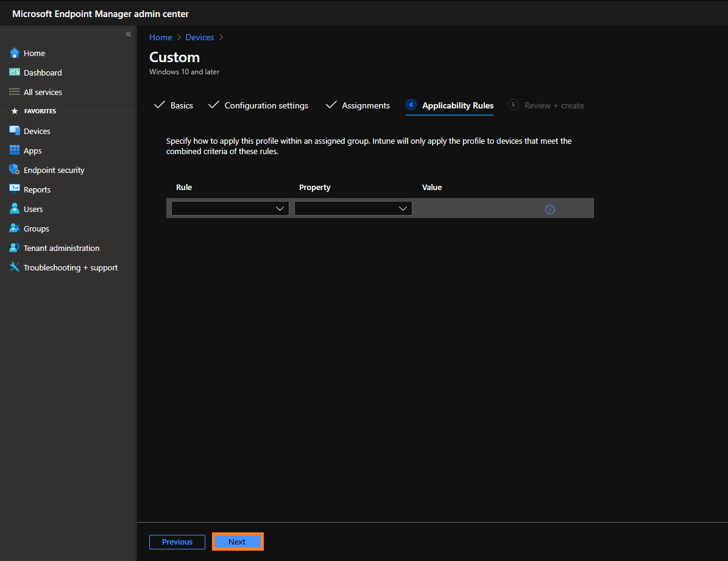Screen dimensions: 728x561
Task: Click the Property column header
Action: point(315,187)
